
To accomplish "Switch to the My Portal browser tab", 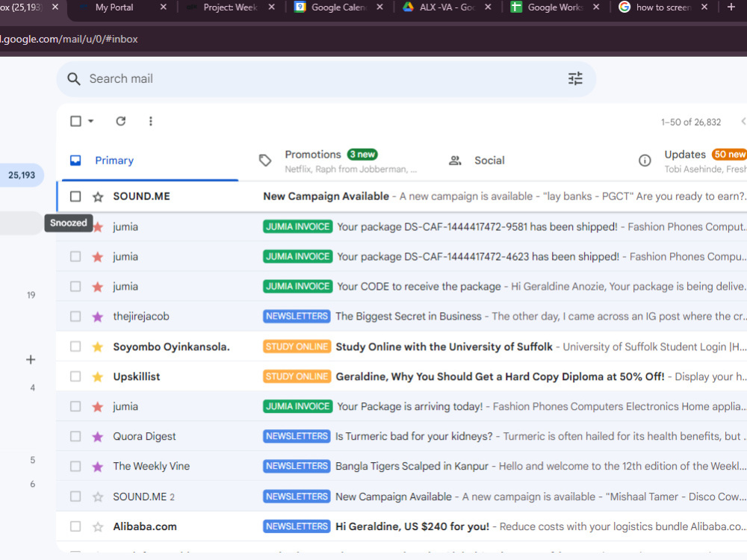I will pos(122,7).
